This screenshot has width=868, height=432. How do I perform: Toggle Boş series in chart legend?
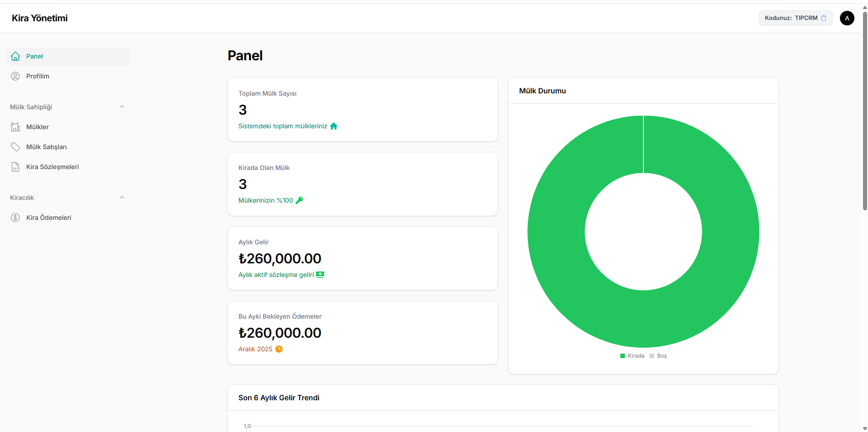[658, 356]
